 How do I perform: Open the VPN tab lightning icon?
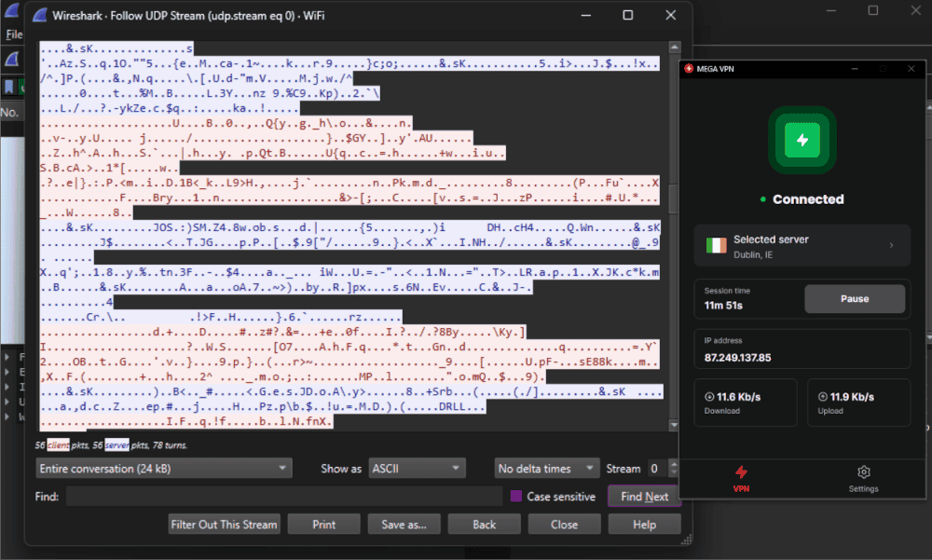point(741,472)
